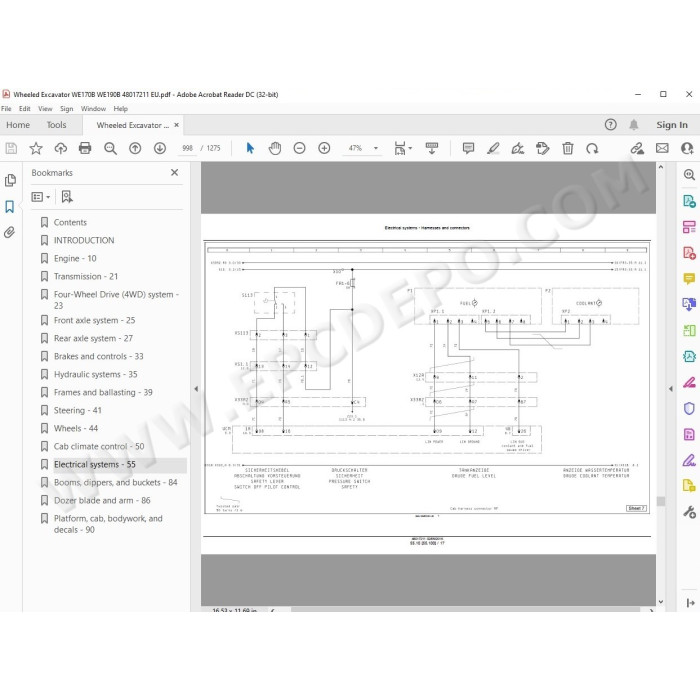Send file by email envelope icon
Image resolution: width=700 pixels, height=700 pixels.
click(x=662, y=148)
